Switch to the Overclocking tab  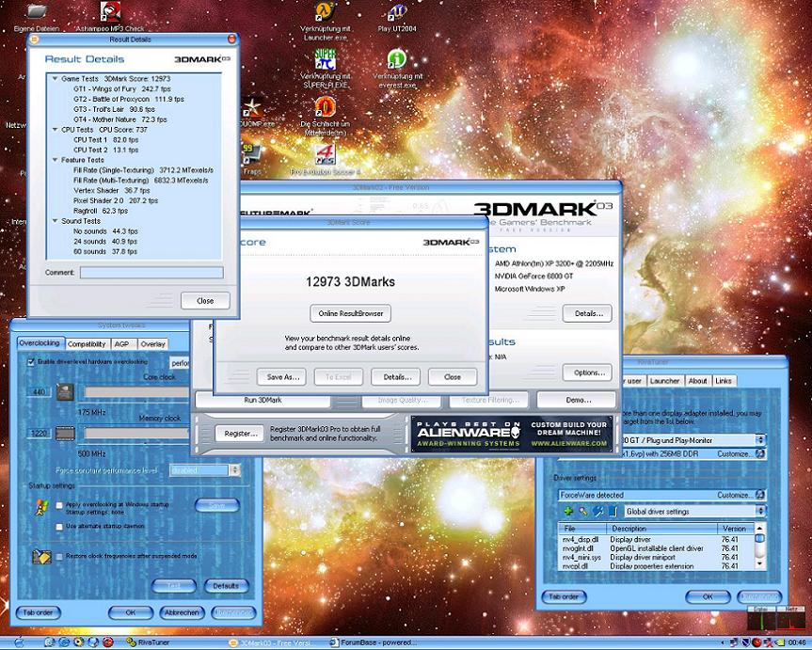coord(40,343)
